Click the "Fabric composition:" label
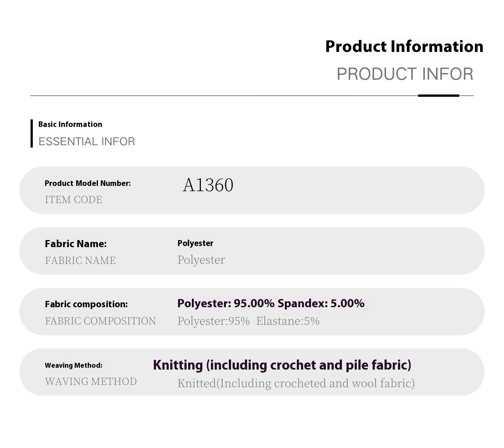This screenshot has width=504, height=448. 86,304
